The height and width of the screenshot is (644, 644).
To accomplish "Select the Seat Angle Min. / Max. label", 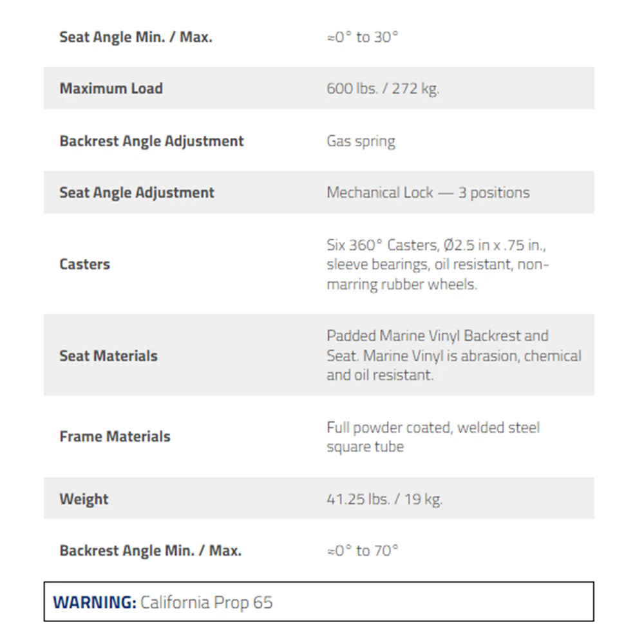I will [x=136, y=37].
